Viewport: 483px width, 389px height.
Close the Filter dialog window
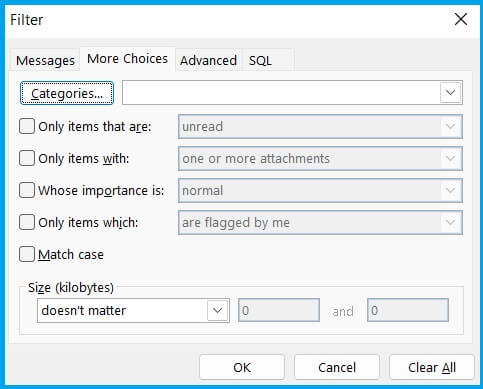[461, 19]
